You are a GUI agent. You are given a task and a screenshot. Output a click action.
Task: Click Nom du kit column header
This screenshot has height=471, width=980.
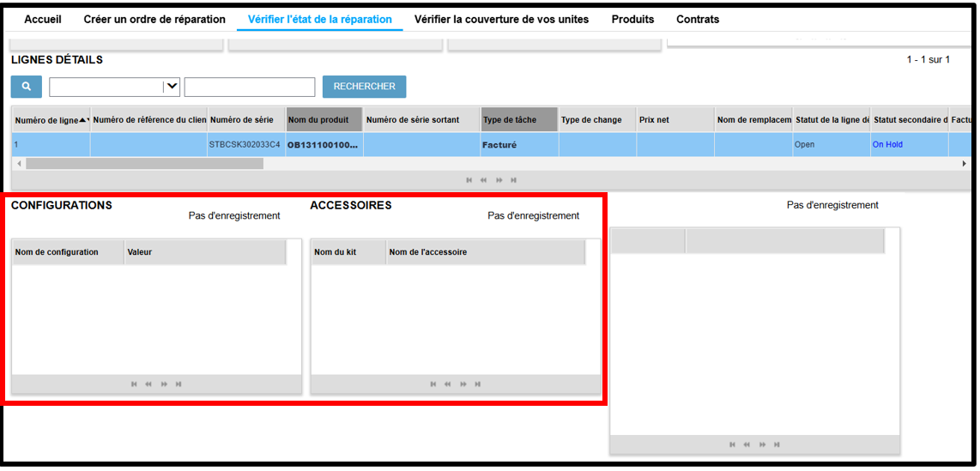click(x=348, y=252)
